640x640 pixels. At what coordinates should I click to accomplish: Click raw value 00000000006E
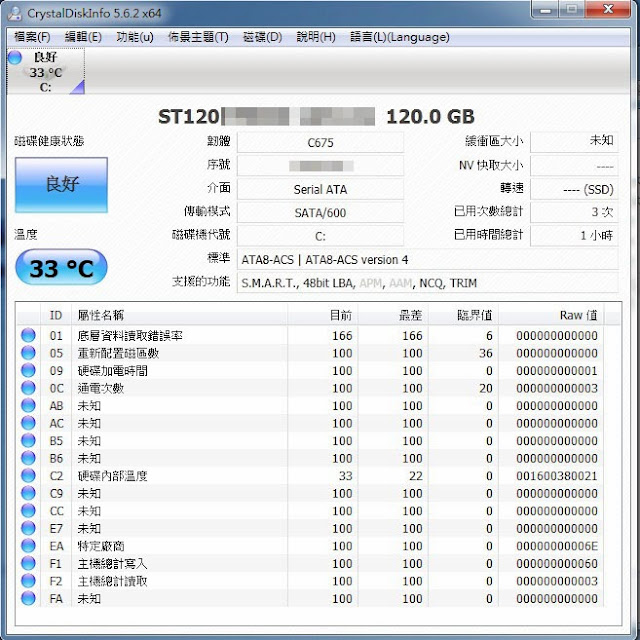[x=557, y=546]
